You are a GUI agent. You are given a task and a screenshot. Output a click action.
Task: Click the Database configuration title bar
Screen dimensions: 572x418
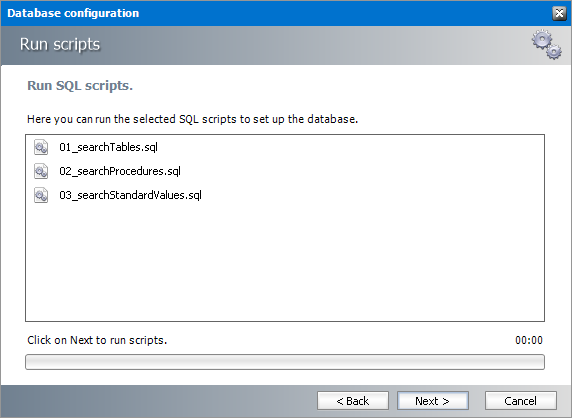[274, 13]
